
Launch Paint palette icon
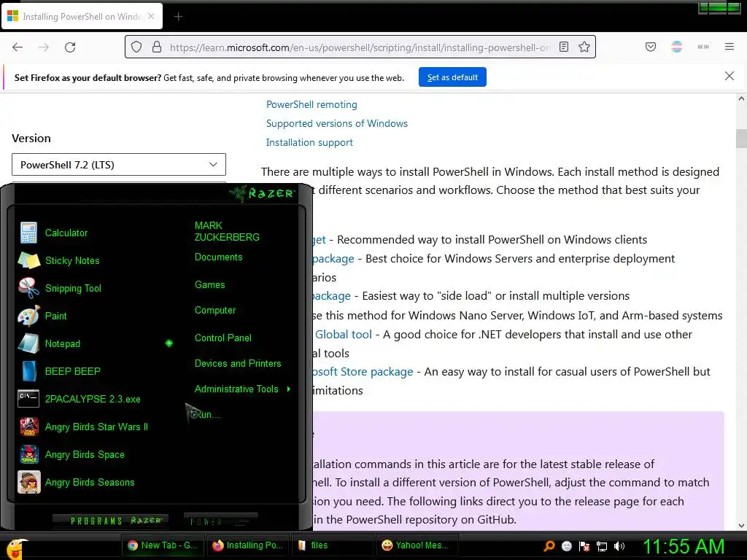28,316
